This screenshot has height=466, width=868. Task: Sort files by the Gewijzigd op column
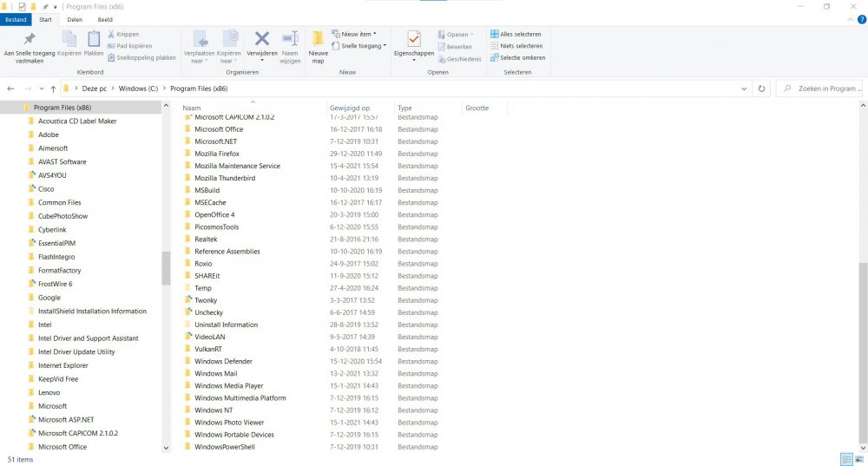[x=348, y=108]
